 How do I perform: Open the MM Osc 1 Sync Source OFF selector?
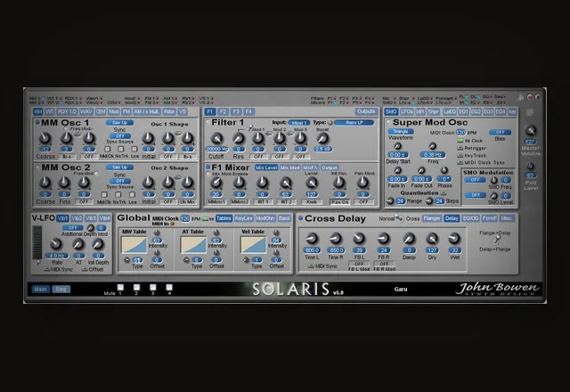(x=120, y=136)
